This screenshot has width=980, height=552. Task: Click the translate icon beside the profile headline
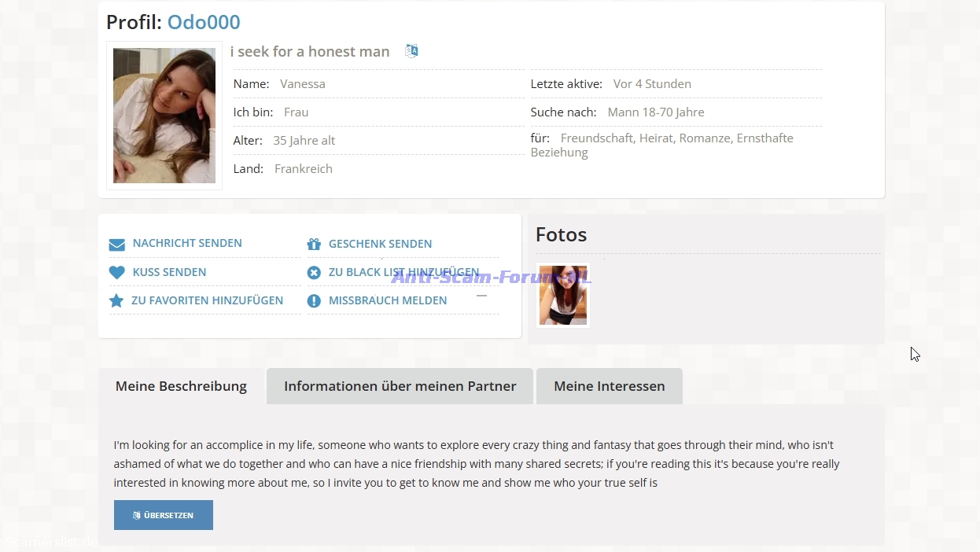[x=411, y=51]
